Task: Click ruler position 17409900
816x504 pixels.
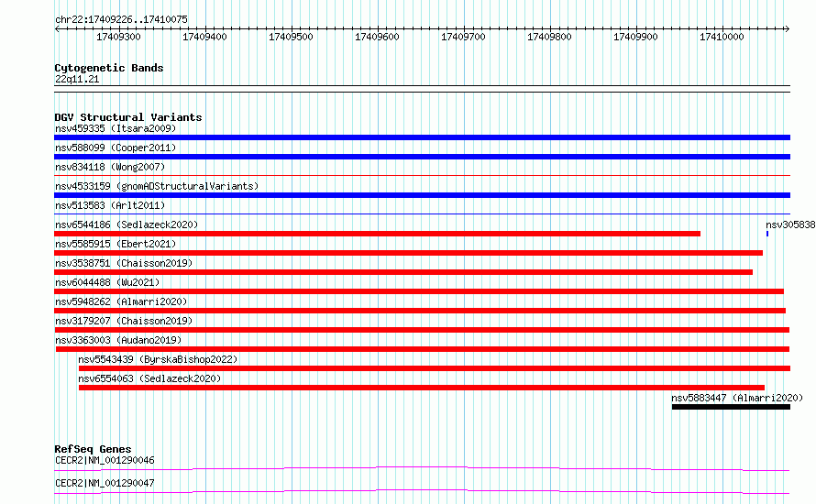Action: pyautogui.click(x=635, y=37)
